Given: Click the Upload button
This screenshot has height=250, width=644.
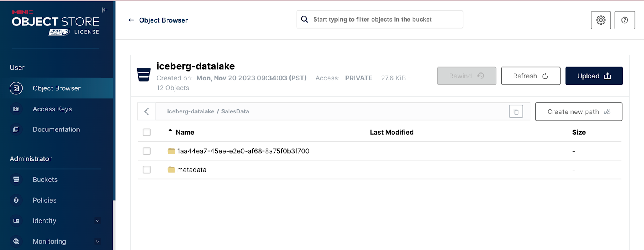Looking at the screenshot, I should (x=594, y=76).
